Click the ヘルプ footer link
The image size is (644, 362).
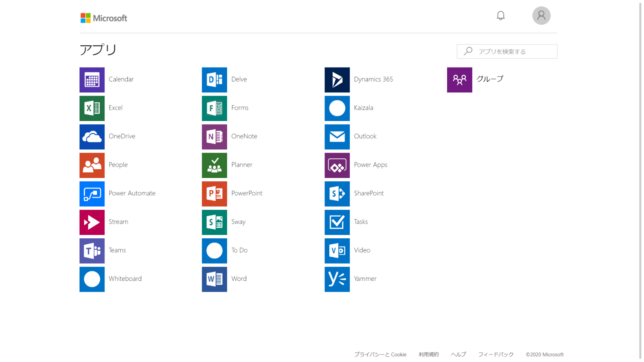(x=458, y=354)
